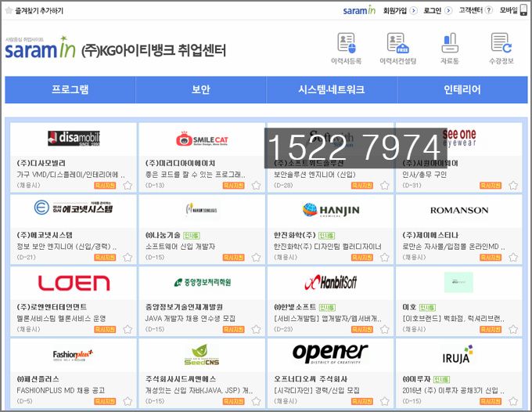Open 멜론서비스팀 멜론서비스 운영 posting
Screen dimensions: 532x412
[x=61, y=319]
